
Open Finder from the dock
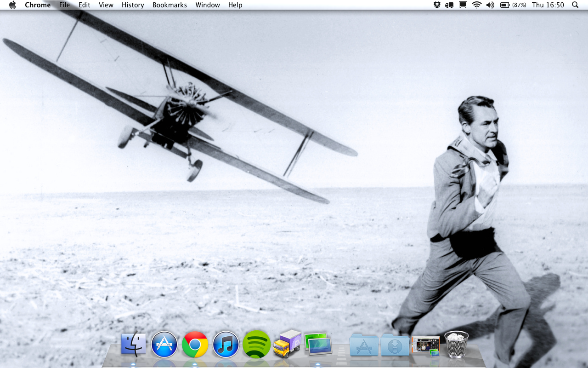point(134,345)
